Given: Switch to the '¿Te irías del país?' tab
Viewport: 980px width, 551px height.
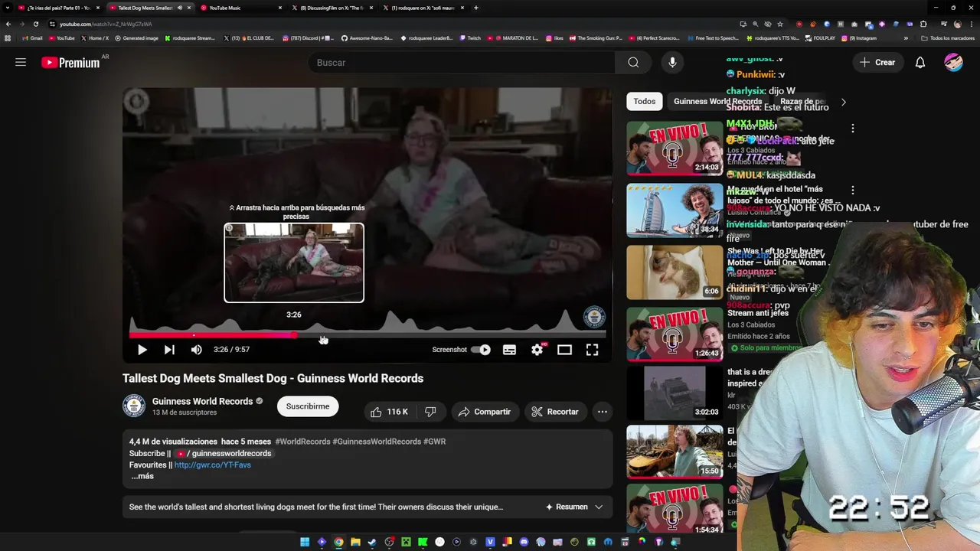Looking at the screenshot, I should [60, 8].
